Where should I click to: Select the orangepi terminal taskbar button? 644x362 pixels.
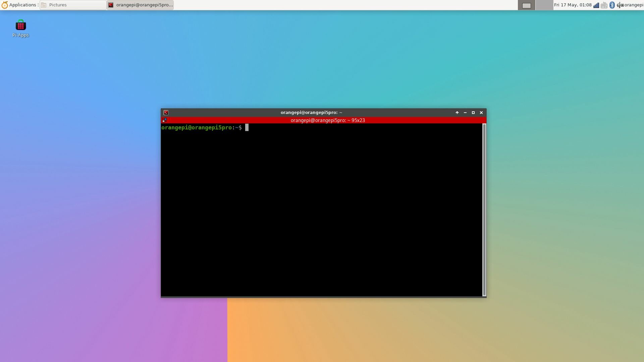point(140,5)
